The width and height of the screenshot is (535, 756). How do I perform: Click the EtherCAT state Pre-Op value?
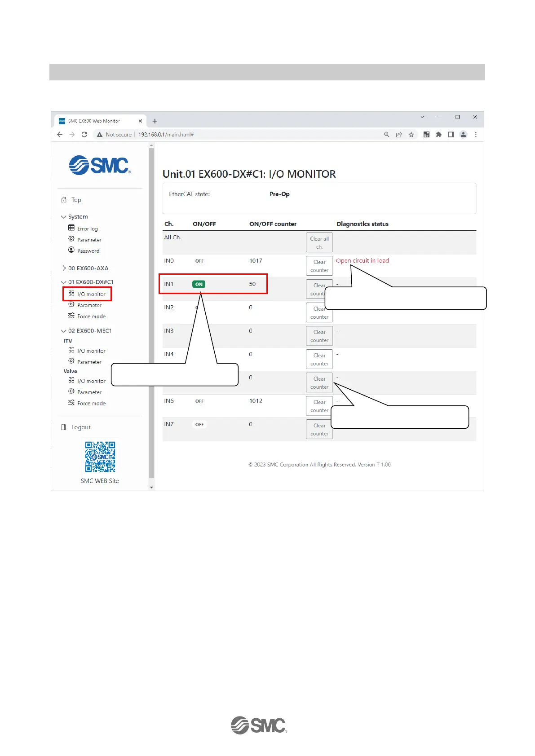pos(279,194)
